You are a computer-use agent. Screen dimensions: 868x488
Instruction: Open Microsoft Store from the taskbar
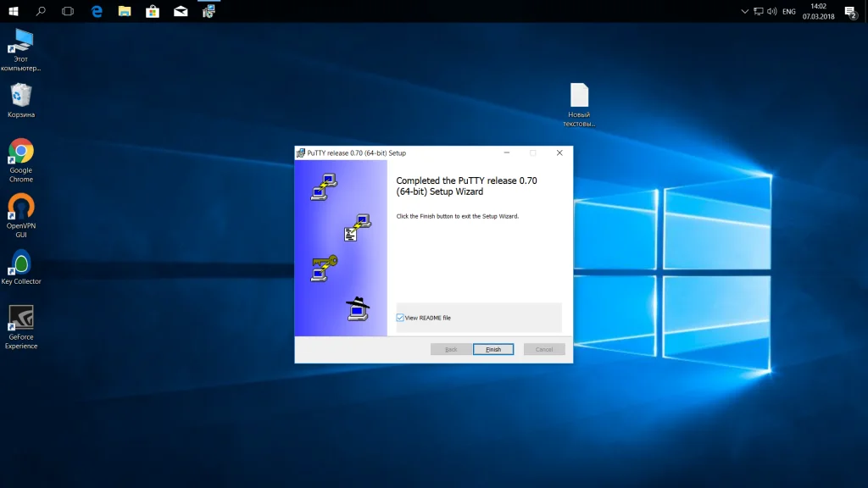pyautogui.click(x=153, y=11)
